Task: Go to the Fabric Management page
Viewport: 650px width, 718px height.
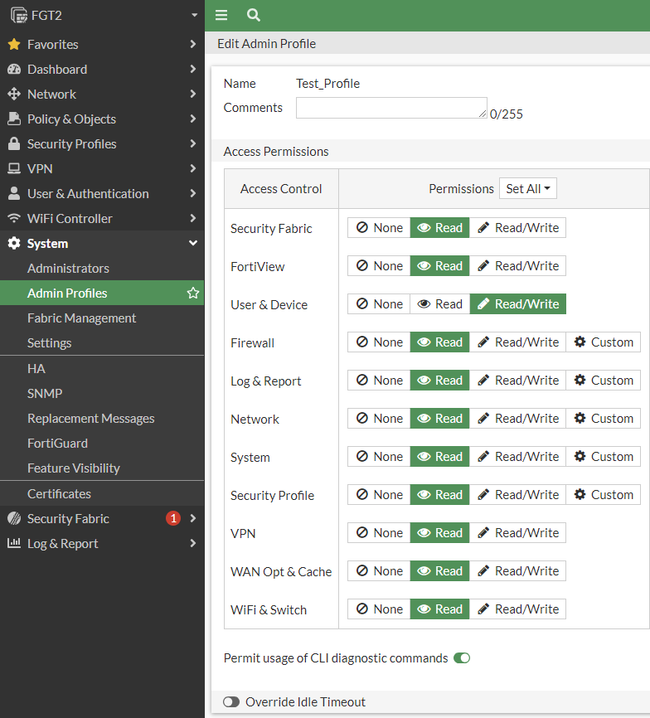Action: pos(82,318)
